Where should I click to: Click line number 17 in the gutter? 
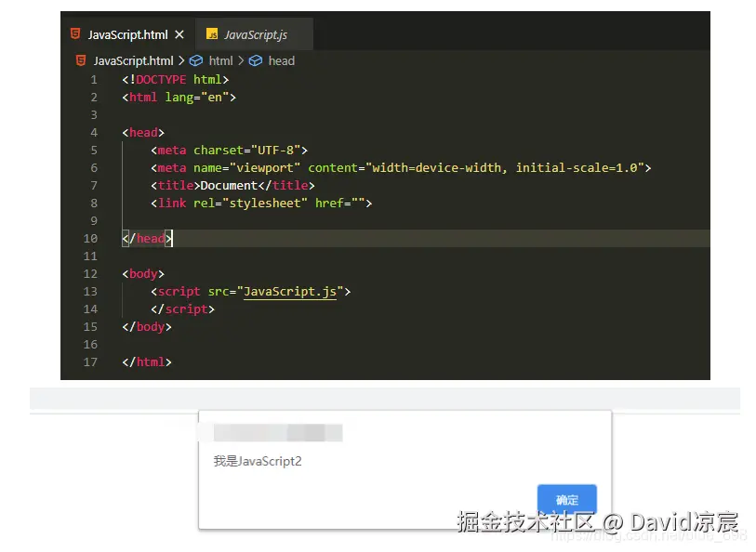90,362
